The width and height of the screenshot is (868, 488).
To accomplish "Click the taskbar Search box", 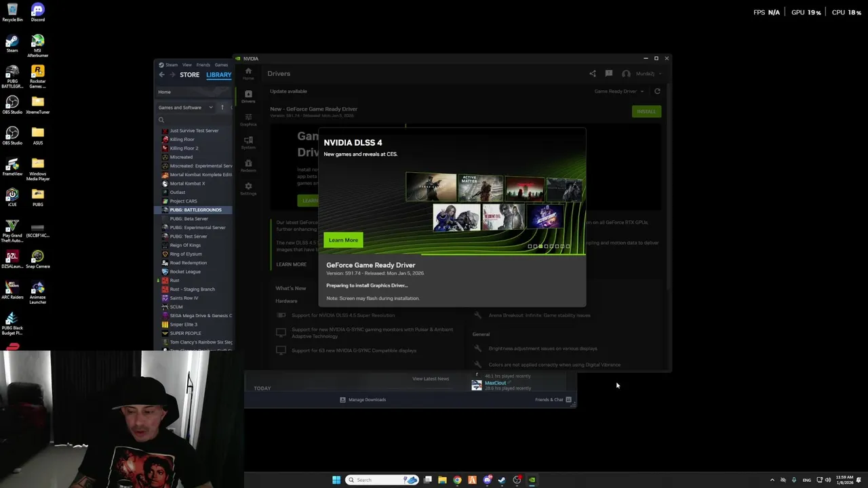I will pyautogui.click(x=383, y=480).
